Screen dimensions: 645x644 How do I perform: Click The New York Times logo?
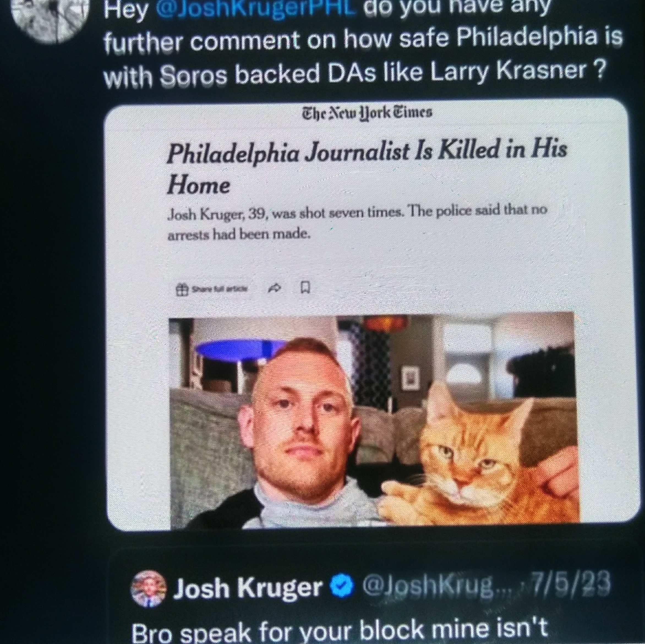(x=367, y=113)
